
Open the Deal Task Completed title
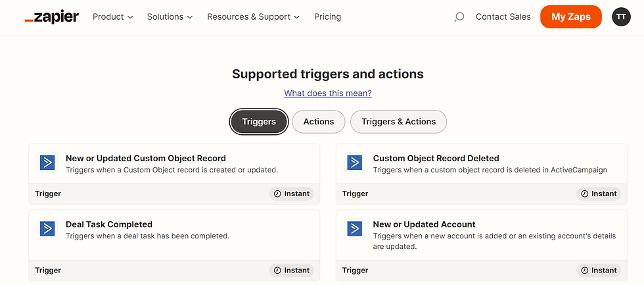point(109,224)
